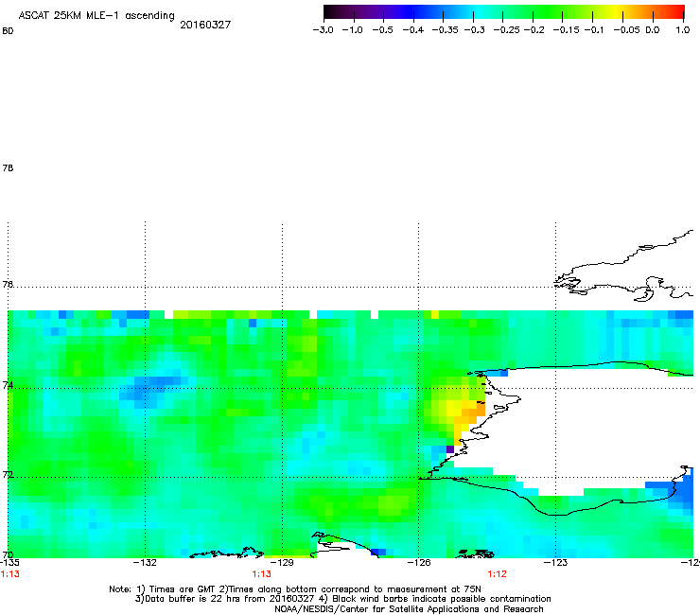Viewport: 700px width, 615px height.
Task: Click the colorbar label -0.1
Action: coord(594,30)
